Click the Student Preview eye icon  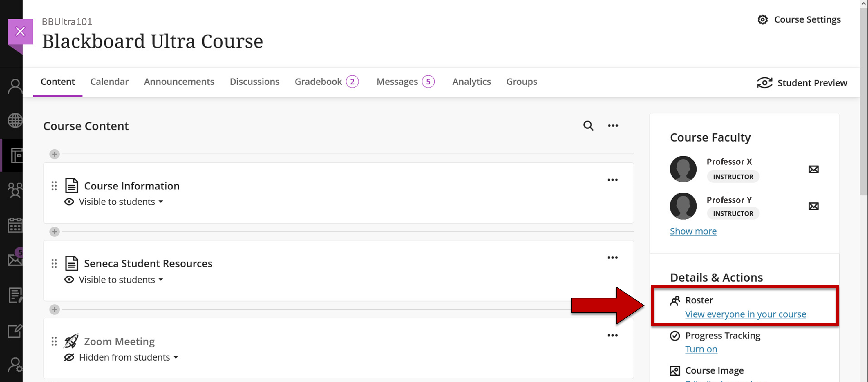click(764, 83)
